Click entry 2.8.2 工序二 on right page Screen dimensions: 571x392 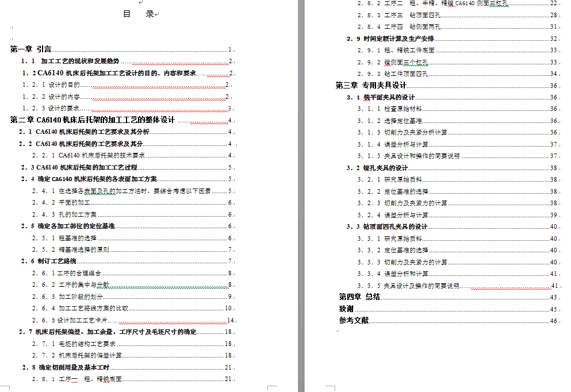click(458, 3)
